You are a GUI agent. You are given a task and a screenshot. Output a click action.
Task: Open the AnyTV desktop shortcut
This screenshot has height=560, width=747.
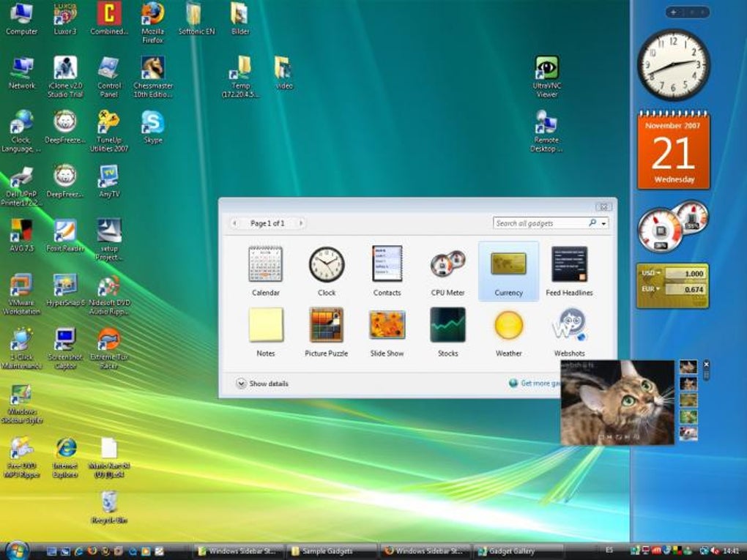pyautogui.click(x=109, y=182)
